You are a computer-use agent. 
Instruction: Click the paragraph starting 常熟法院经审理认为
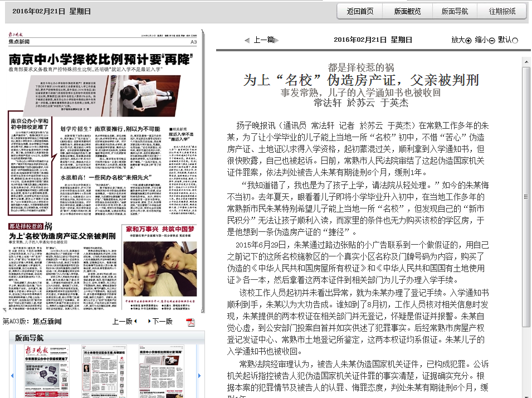point(358,378)
